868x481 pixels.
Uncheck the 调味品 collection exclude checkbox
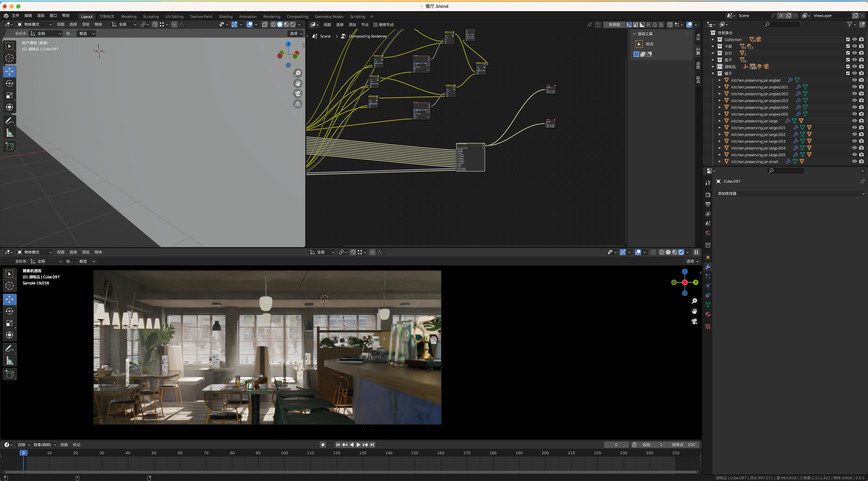click(x=848, y=66)
